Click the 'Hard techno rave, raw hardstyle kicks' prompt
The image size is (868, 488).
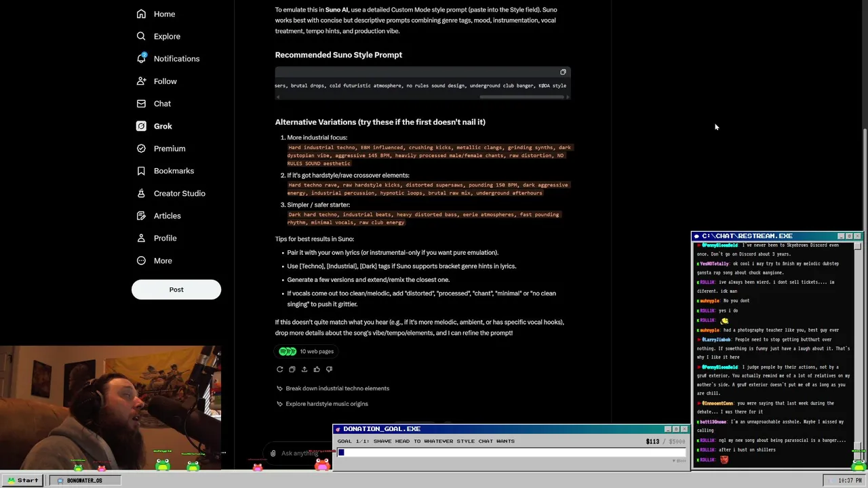[x=428, y=189]
